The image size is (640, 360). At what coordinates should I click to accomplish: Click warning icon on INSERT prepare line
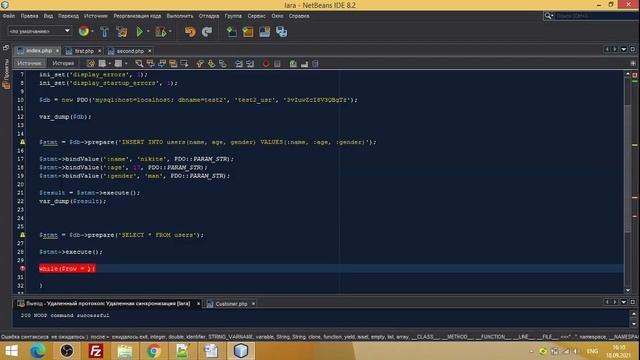[x=22, y=142]
